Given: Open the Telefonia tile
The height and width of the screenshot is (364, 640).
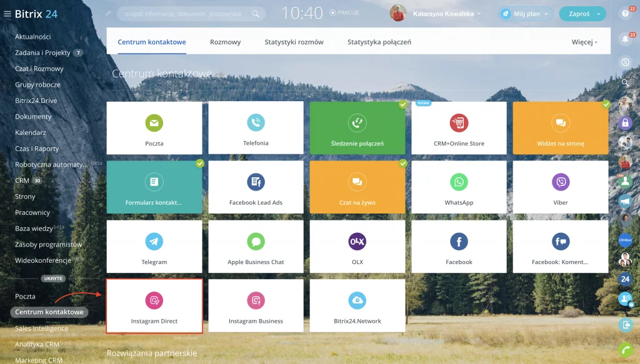Looking at the screenshot, I should pyautogui.click(x=256, y=128).
